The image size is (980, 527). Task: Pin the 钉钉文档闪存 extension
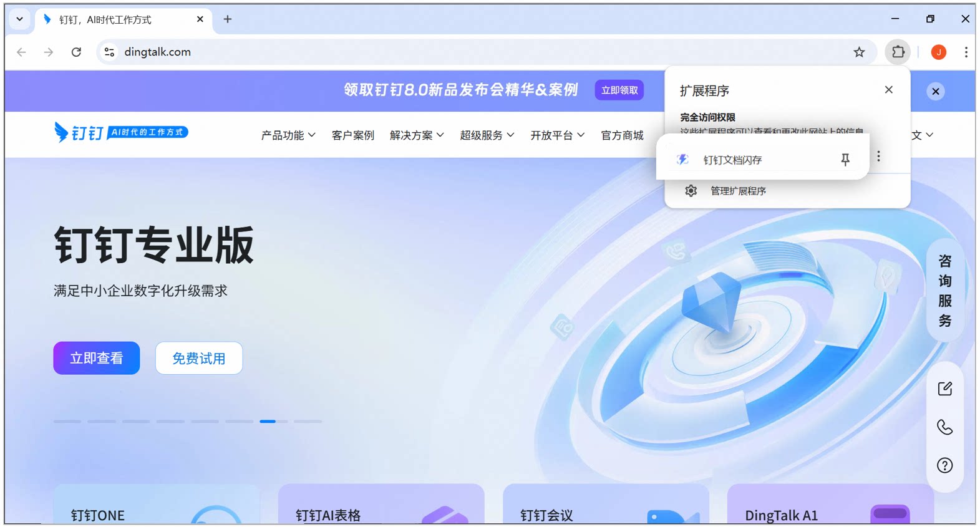click(845, 160)
